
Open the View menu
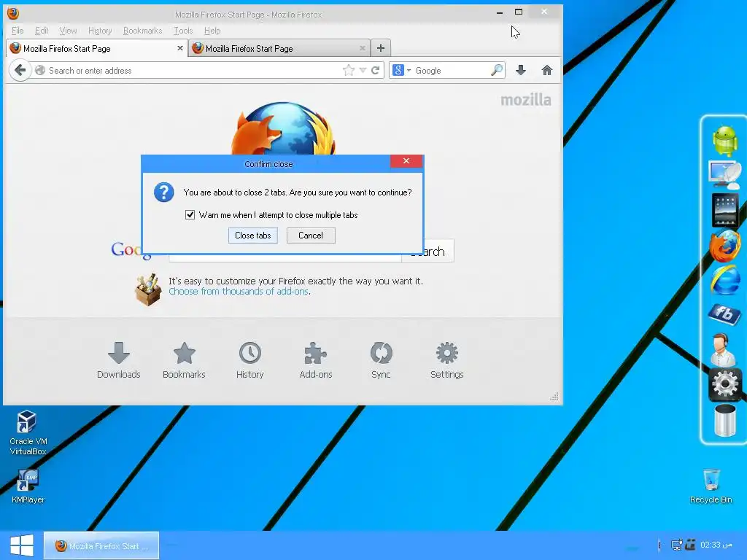tap(68, 31)
